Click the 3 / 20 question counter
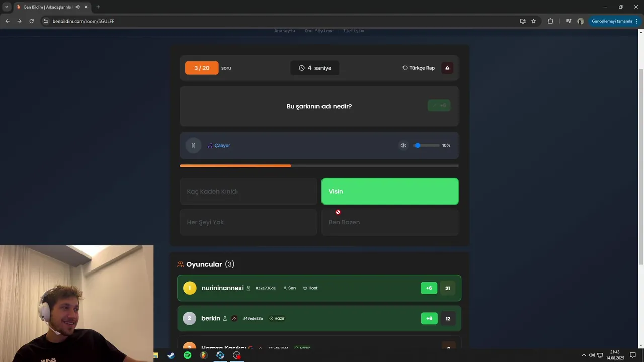644x362 pixels. tap(202, 68)
